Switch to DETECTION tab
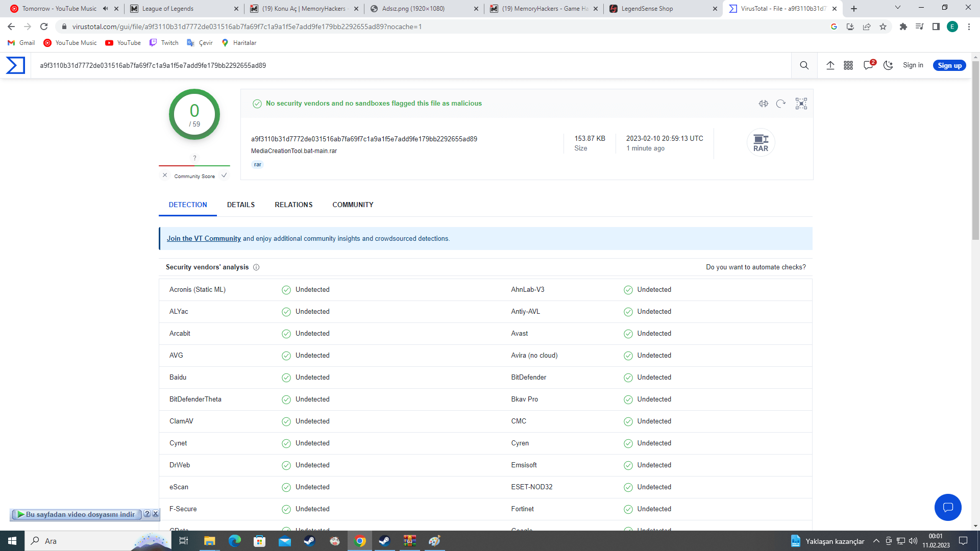980x551 pixels. 188,205
